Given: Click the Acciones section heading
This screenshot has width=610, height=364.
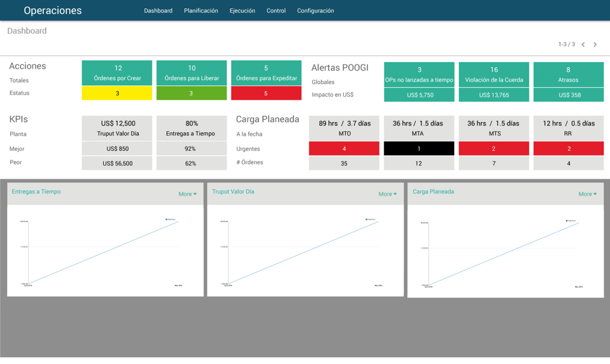Looking at the screenshot, I should [x=27, y=66].
